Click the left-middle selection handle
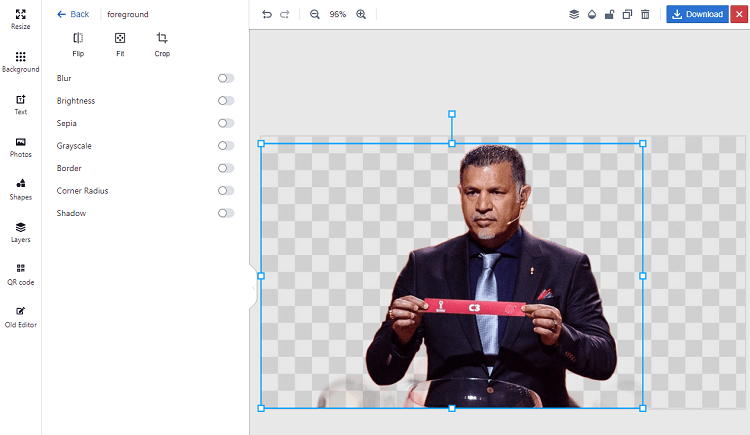Screen dimensions: 750x435 [261, 276]
